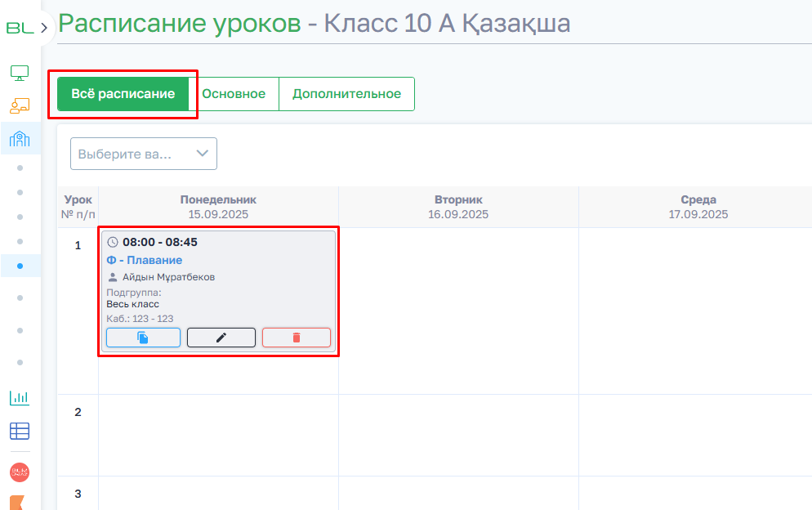Select the highlighted active submenu dot in sidebar
Viewport: 812px width, 510px height.
tap(20, 266)
